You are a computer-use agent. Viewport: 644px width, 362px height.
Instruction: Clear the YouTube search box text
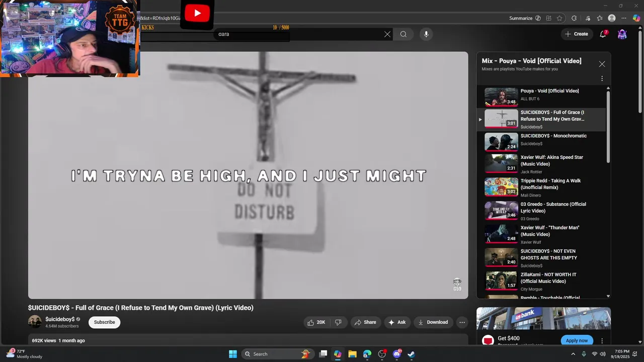click(387, 34)
